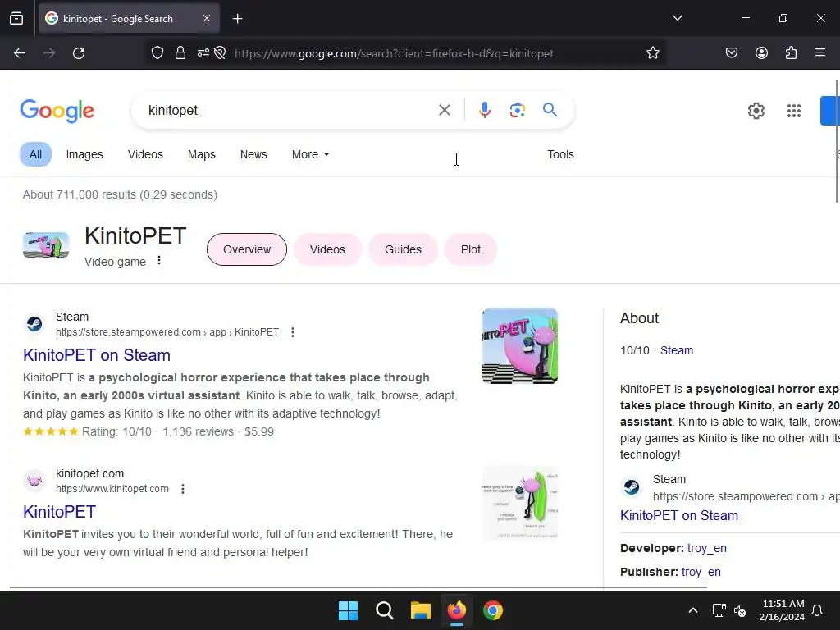840x630 pixels.
Task: Click the page's vertical scrollbar
Action: [x=838, y=141]
